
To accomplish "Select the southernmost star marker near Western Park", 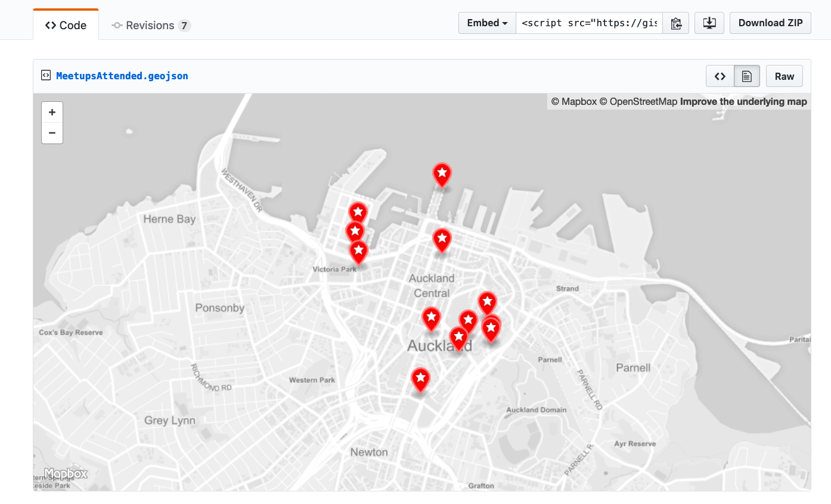I will 420,380.
